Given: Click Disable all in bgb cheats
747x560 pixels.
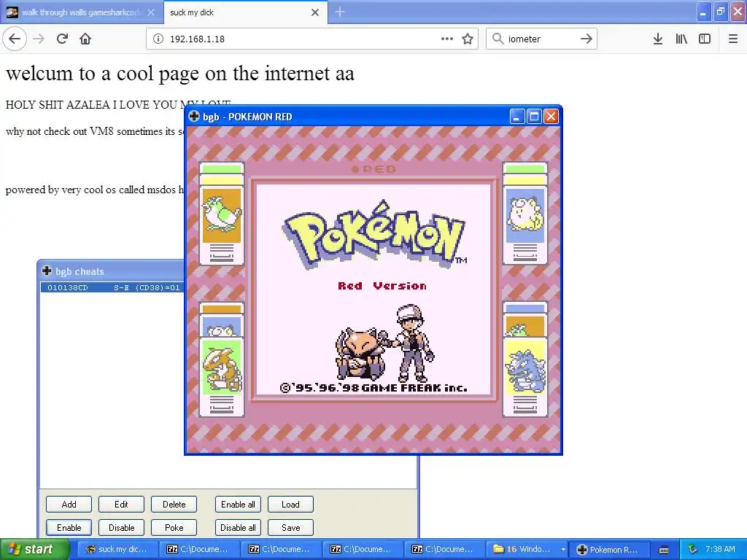Looking at the screenshot, I should coord(238,528).
